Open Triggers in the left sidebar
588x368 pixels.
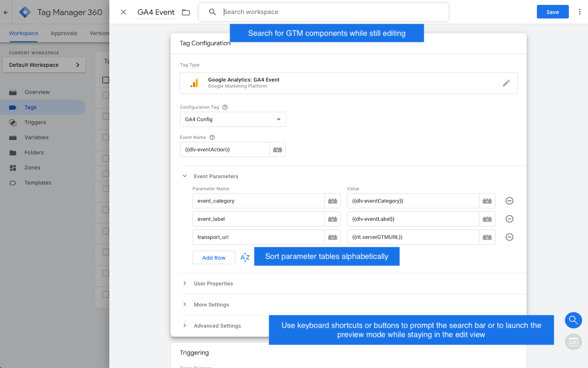tap(35, 122)
